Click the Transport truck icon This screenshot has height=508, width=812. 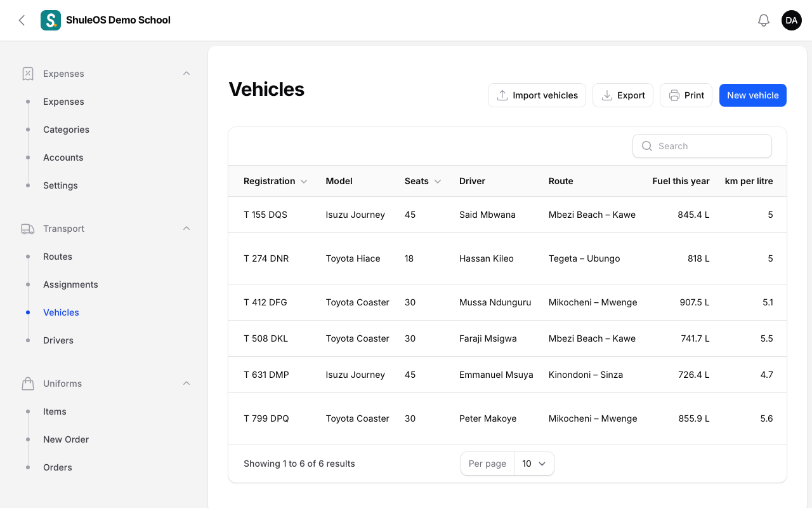[28, 229]
